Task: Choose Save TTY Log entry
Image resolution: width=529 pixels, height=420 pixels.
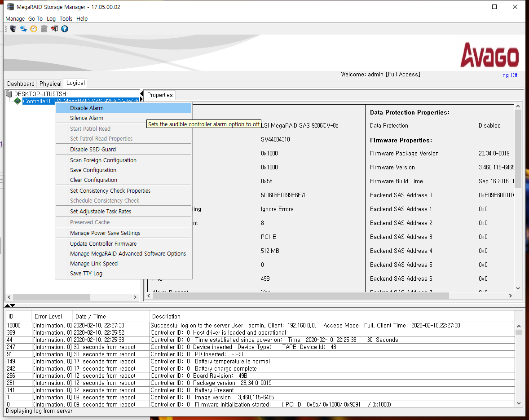Action: (124, 273)
